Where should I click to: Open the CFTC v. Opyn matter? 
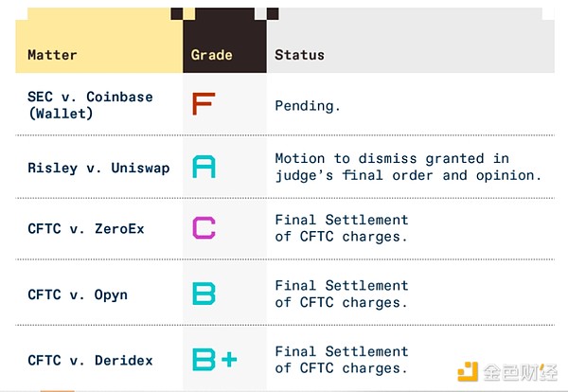click(78, 294)
